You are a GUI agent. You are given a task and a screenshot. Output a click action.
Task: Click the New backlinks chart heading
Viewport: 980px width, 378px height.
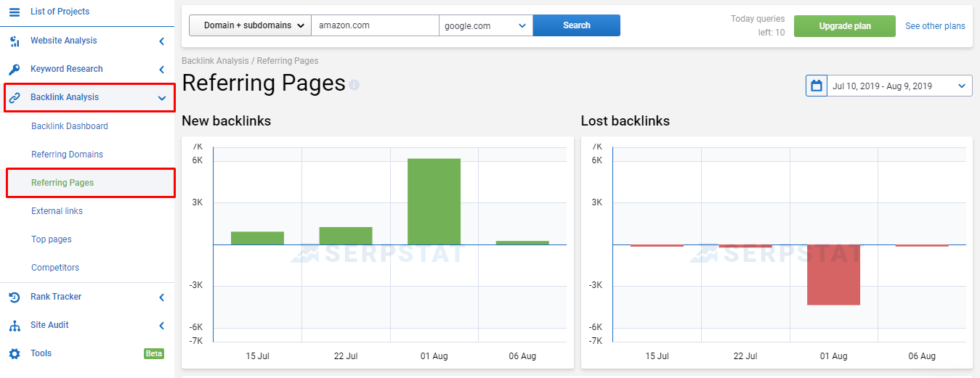(226, 121)
